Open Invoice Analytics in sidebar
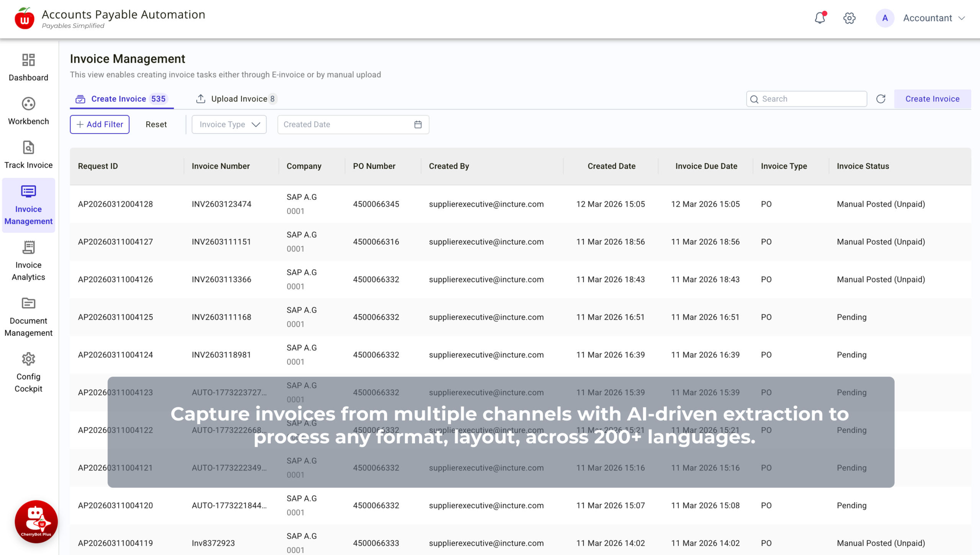Screen dimensions: 980x555 coord(28,260)
